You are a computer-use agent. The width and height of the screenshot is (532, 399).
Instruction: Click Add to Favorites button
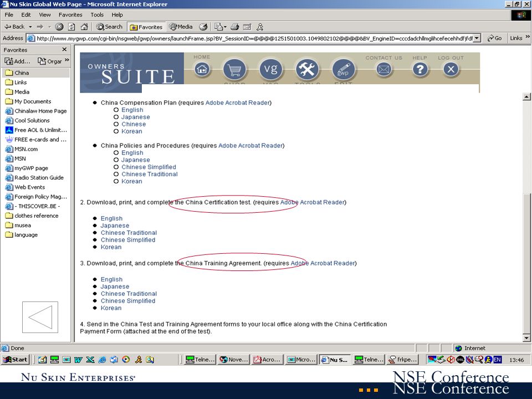[x=17, y=61]
